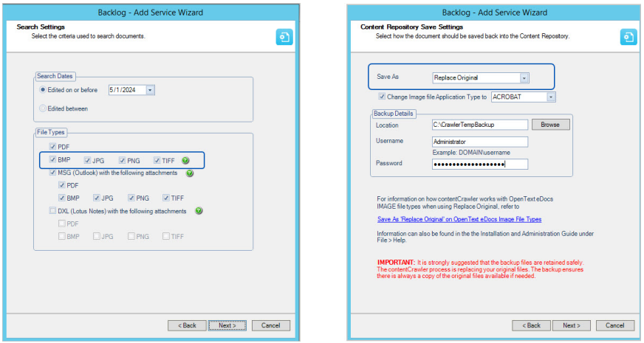The height and width of the screenshot is (343, 644).
Task: Toggle TIFF checkbox under MSG (Outlook) attachments
Action: (166, 198)
